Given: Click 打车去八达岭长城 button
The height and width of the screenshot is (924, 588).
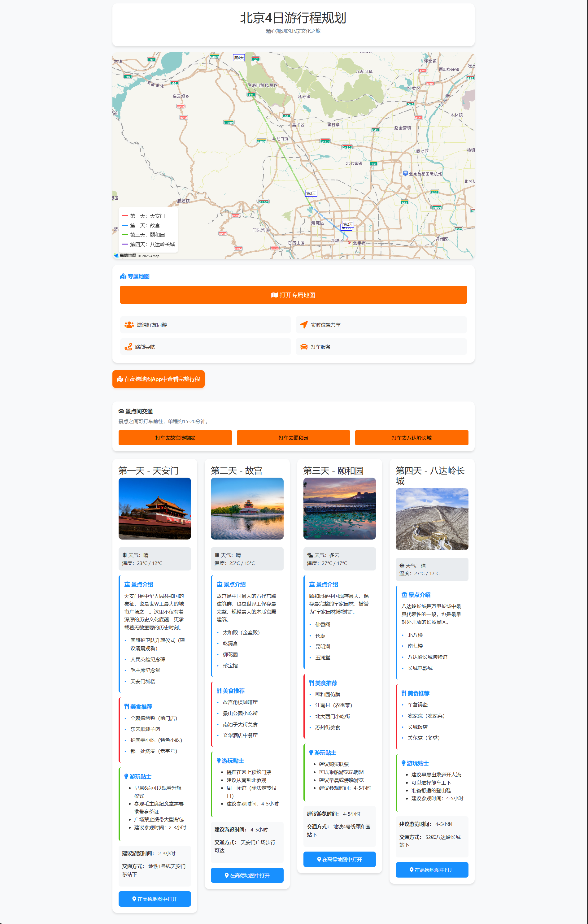Looking at the screenshot, I should [412, 438].
